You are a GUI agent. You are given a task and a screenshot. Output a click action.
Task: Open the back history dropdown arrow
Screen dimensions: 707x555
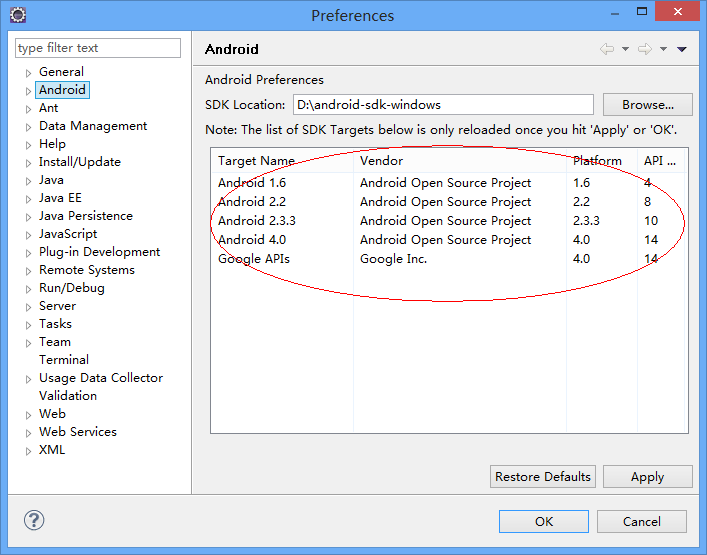pos(625,49)
